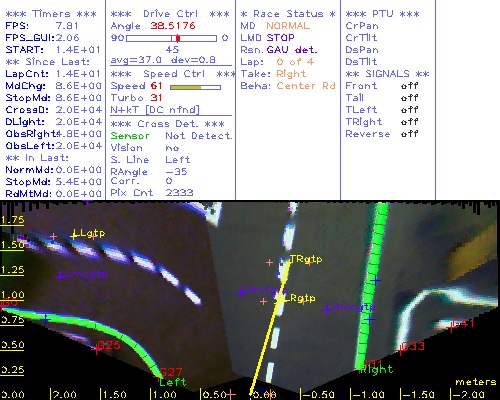500x400 pixels.
Task: Click the Center Rd behavior value
Action: pyautogui.click(x=306, y=86)
